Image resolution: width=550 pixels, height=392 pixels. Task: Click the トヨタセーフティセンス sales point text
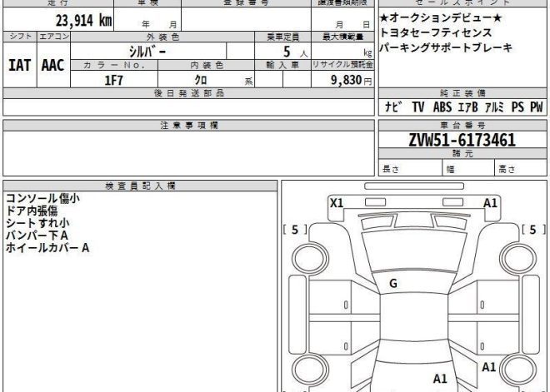tap(436, 32)
